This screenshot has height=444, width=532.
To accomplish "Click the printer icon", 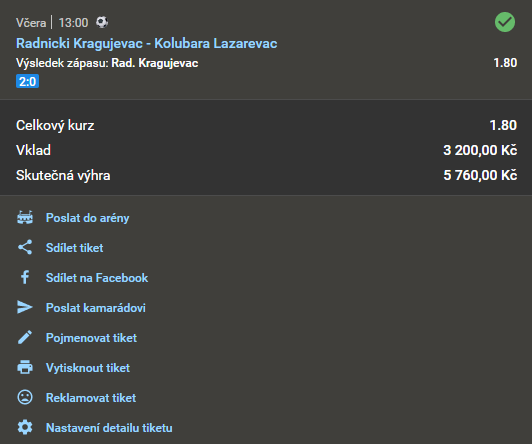I will pos(25,367).
